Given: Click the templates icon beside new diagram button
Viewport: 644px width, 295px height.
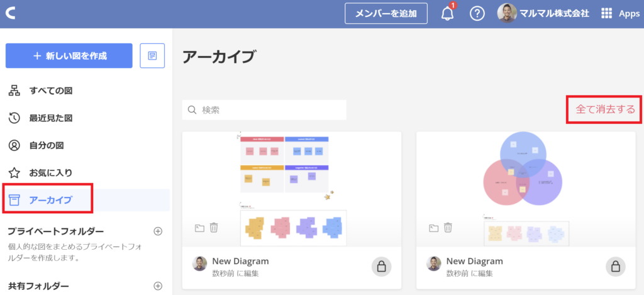Looking at the screenshot, I should click(152, 55).
